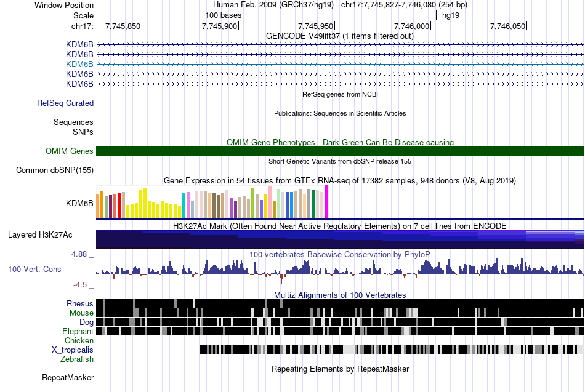Click the '100 bases' scale bar label
This screenshot has height=392, width=585.
pyautogui.click(x=224, y=15)
